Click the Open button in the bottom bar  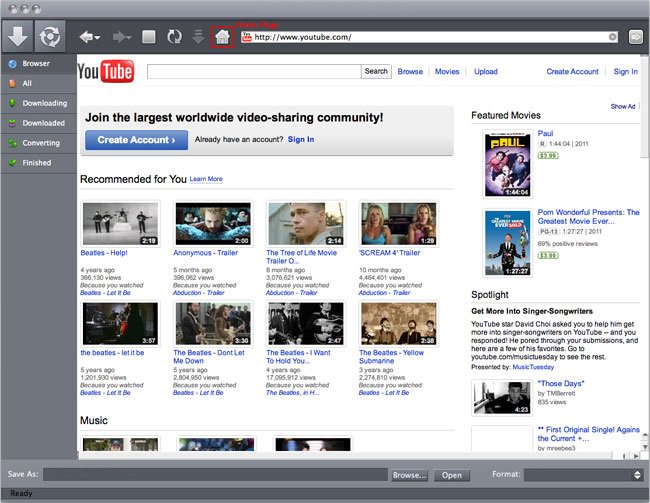coord(451,475)
